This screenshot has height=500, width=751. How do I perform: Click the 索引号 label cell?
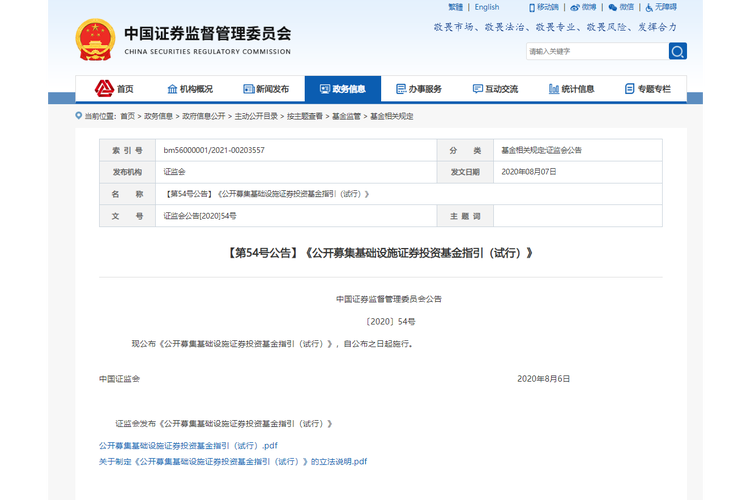tap(127, 150)
